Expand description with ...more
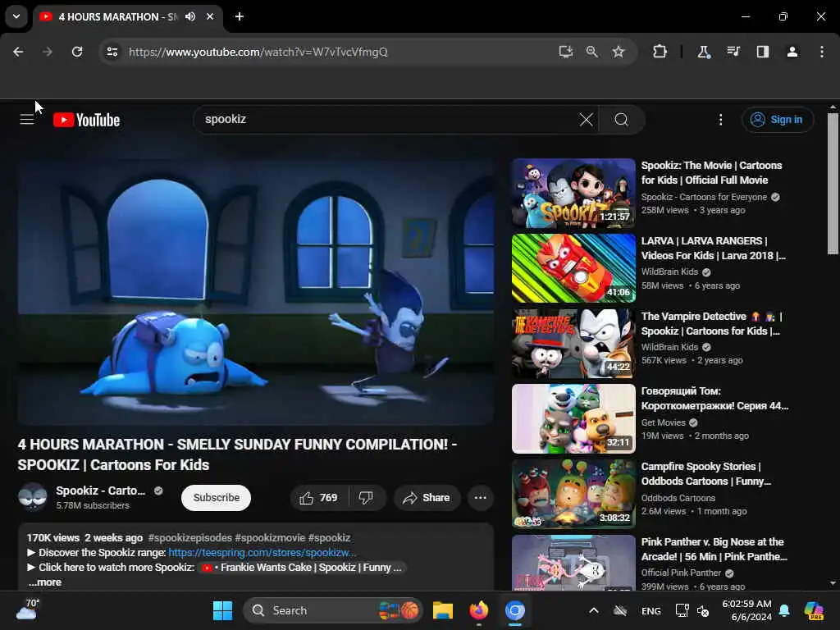Viewport: 840px width, 630px height. 45,582
